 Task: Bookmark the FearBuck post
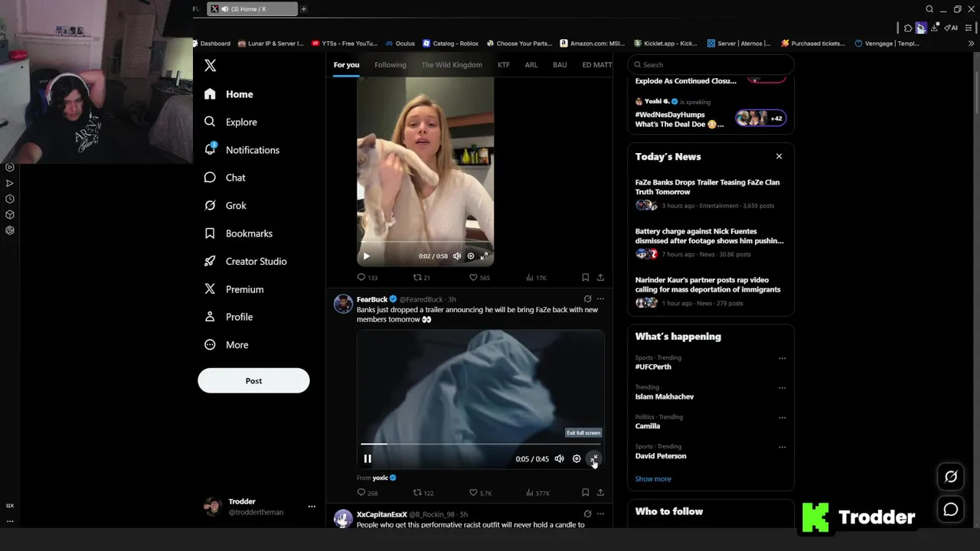point(585,493)
